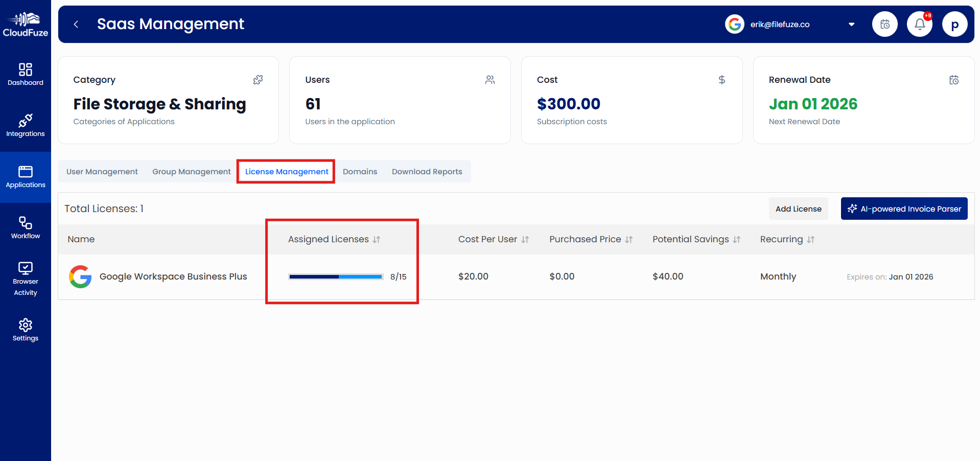Viewport: 980px width, 461px height.
Task: Sort the table by Cost Per User
Action: pos(525,239)
